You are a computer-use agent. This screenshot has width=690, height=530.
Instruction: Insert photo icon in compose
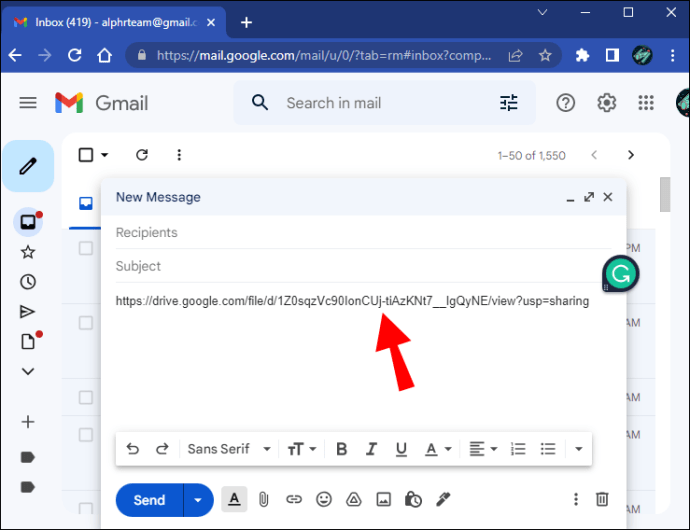click(383, 499)
